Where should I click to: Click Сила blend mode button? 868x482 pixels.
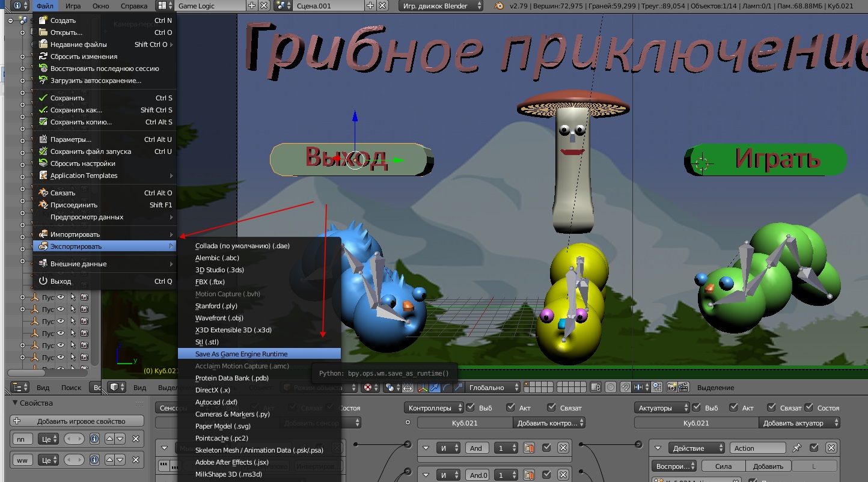click(723, 466)
